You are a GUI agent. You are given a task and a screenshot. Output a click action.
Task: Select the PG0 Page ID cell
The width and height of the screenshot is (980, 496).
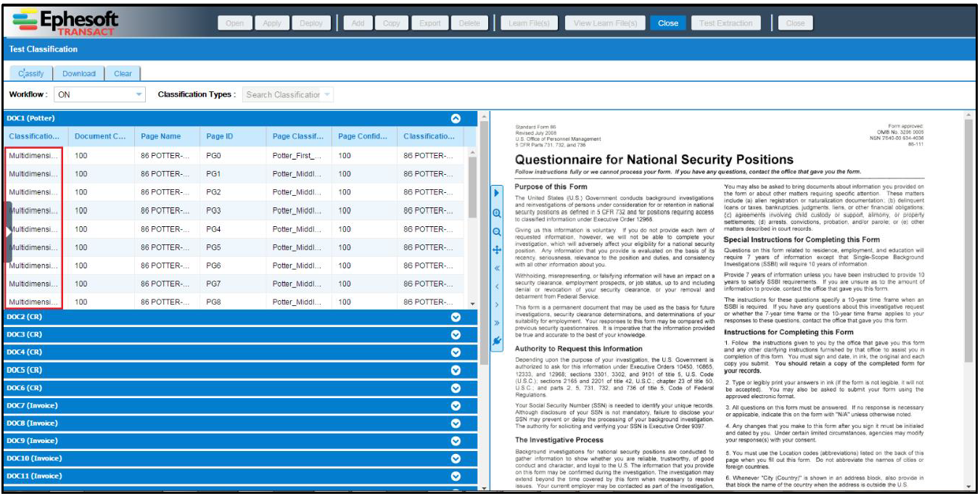pos(232,155)
